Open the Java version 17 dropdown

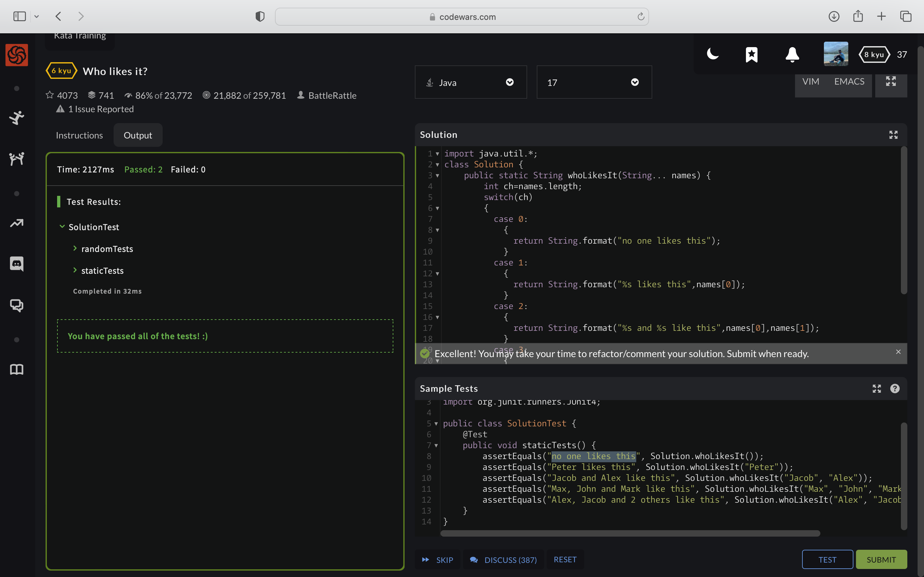point(594,82)
